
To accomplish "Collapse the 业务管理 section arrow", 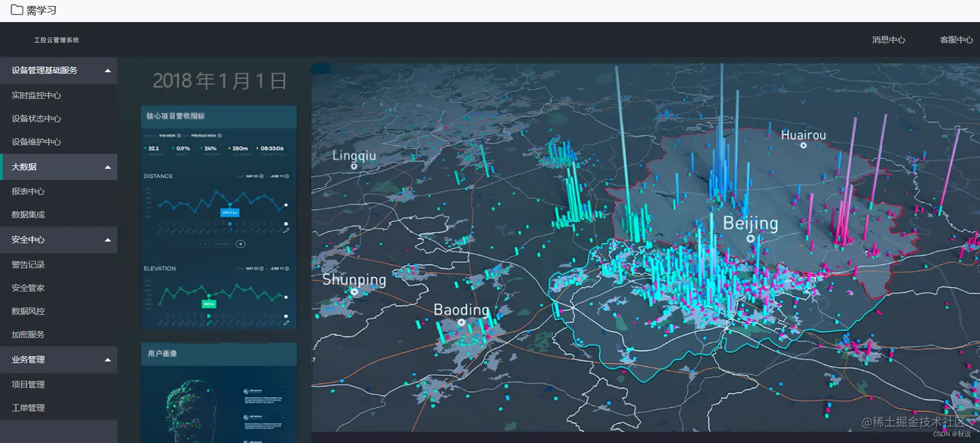I will [108, 360].
